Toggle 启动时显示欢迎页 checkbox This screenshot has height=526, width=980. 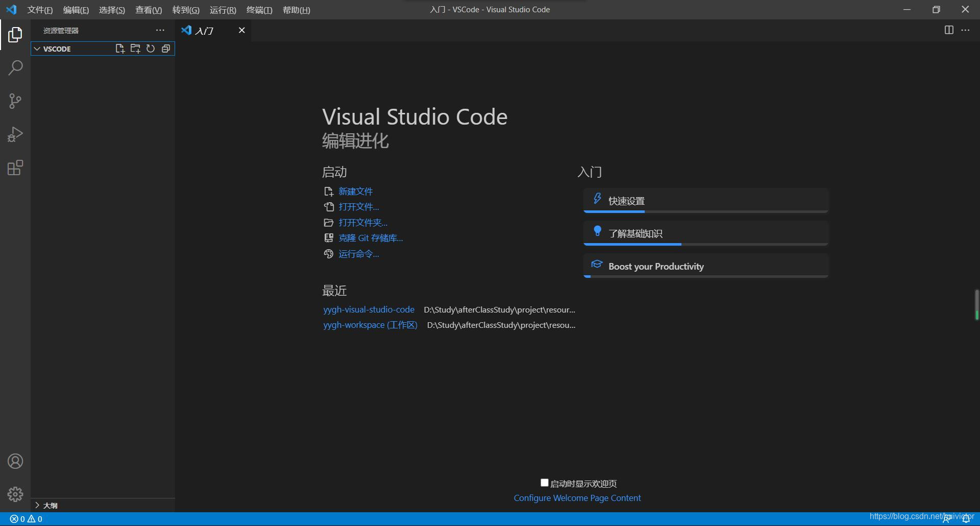[x=545, y=483]
